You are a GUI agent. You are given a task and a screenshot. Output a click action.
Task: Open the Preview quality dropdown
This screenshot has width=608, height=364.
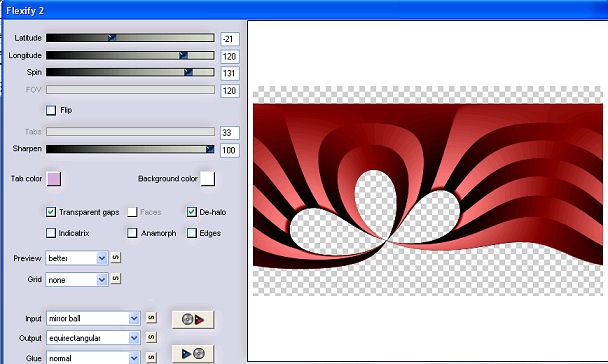(x=76, y=258)
